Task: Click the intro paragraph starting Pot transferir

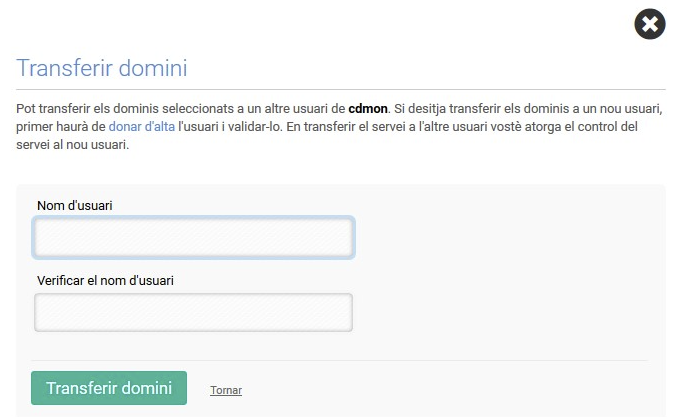Action: coord(339,126)
